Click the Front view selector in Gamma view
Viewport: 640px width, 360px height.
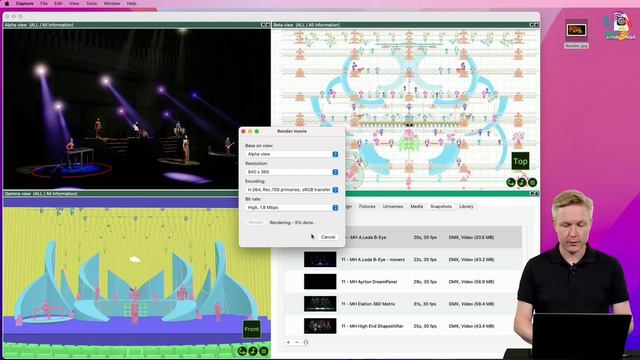click(251, 329)
